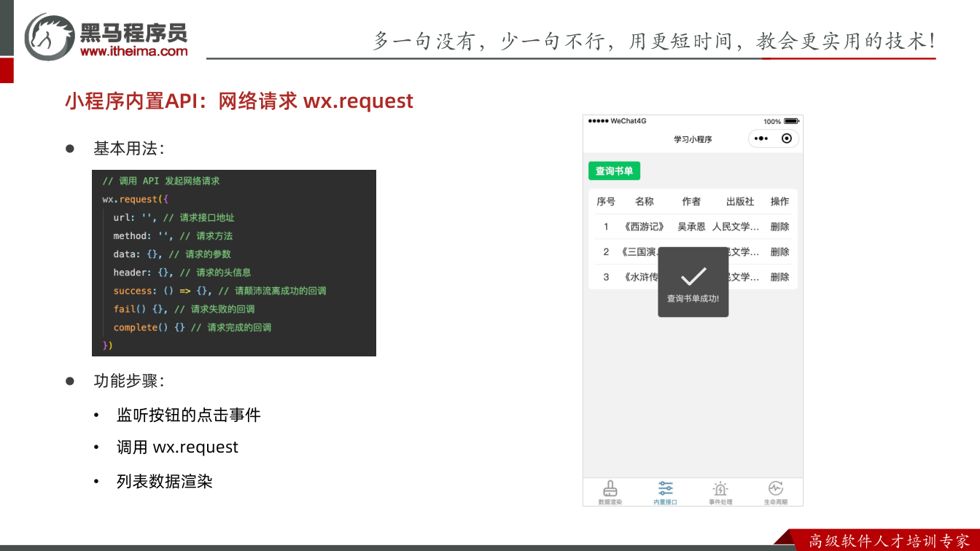Click 删除 in row 3
980x551 pixels.
tap(779, 277)
